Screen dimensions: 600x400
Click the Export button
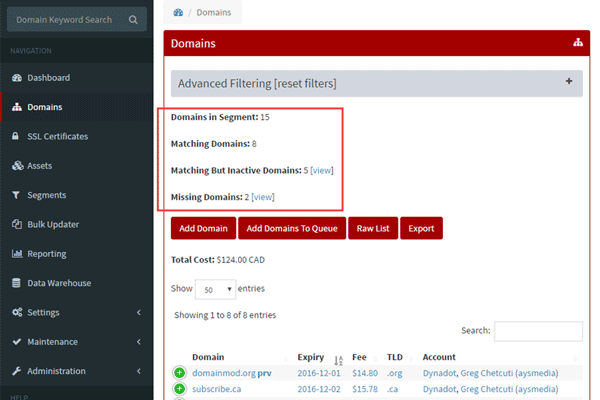point(421,228)
